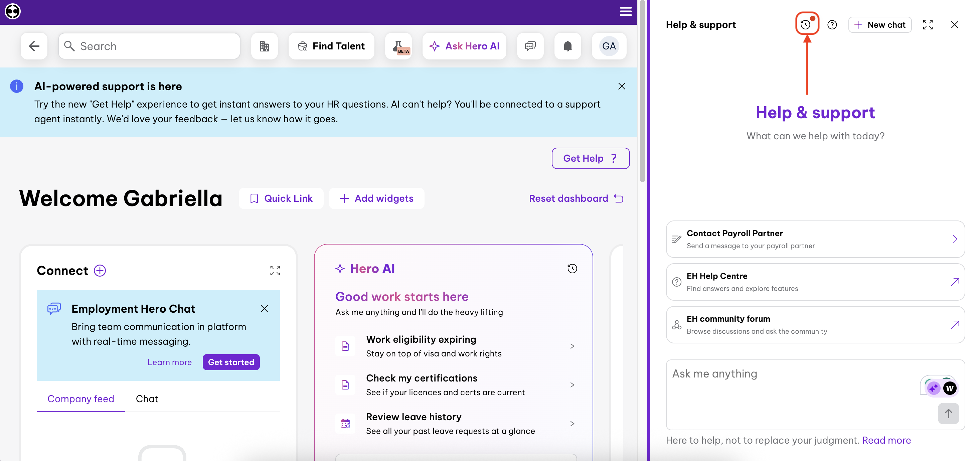Click the Get Help button

(591, 158)
